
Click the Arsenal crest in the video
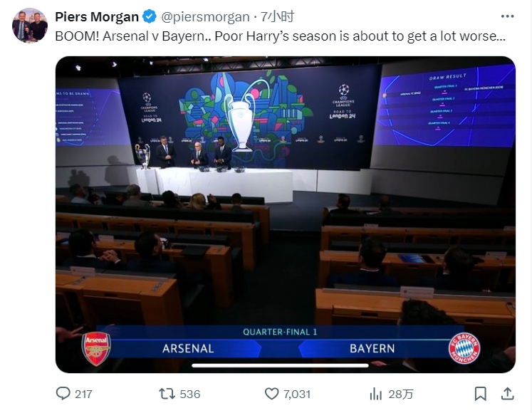pos(96,348)
